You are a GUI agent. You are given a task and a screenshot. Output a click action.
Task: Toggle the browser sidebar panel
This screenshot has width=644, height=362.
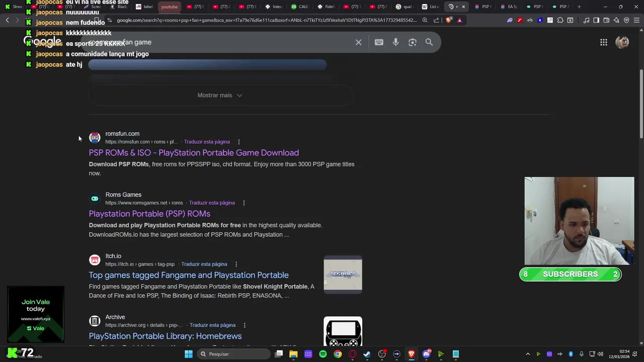click(596, 20)
